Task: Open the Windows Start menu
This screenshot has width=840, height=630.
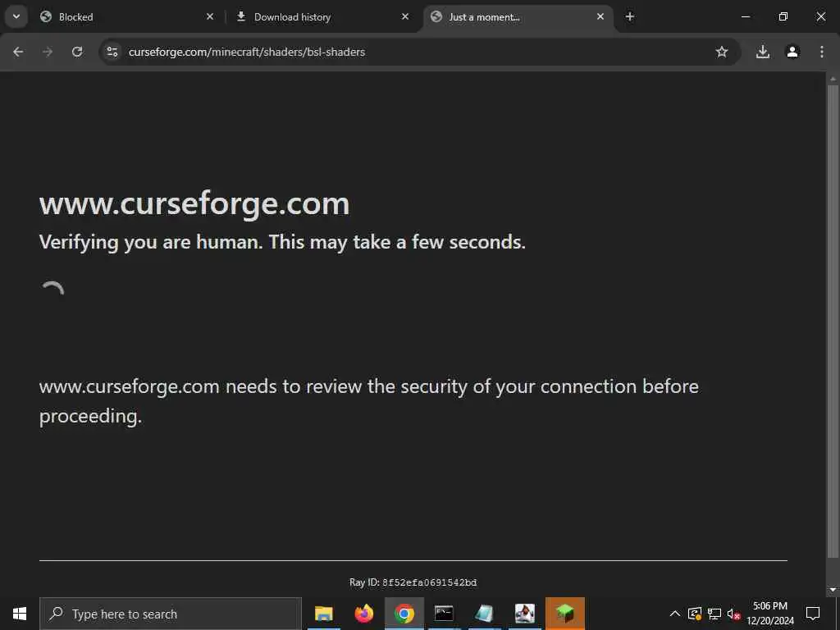Action: pos(20,614)
